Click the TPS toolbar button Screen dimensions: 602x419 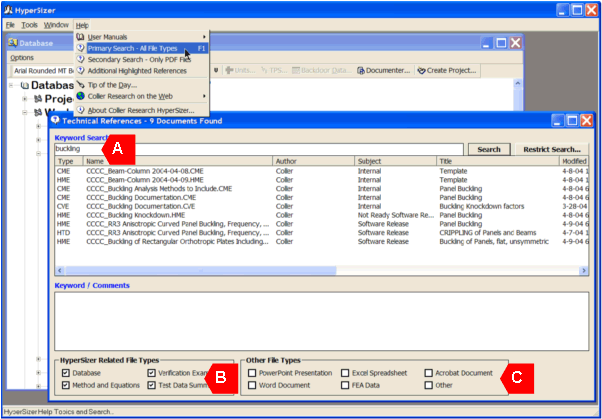274,71
